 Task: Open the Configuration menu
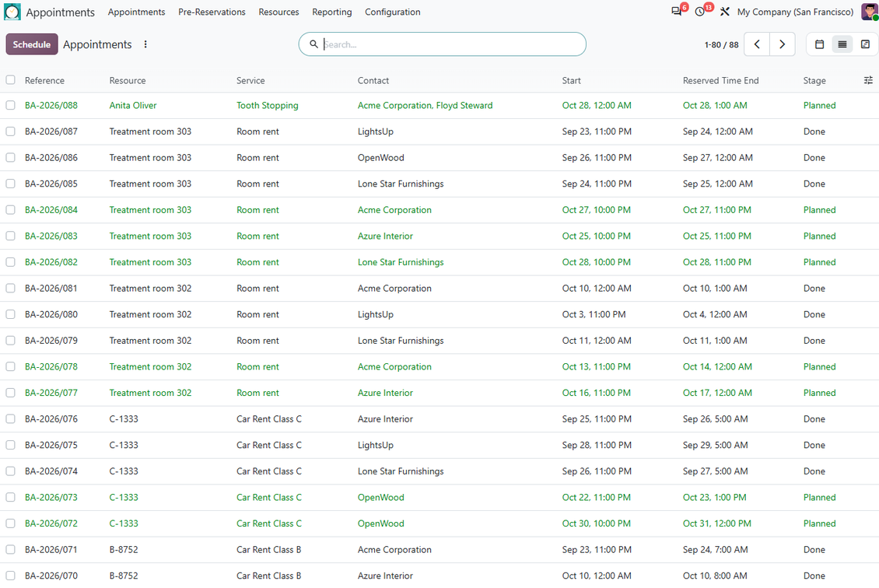[392, 12]
